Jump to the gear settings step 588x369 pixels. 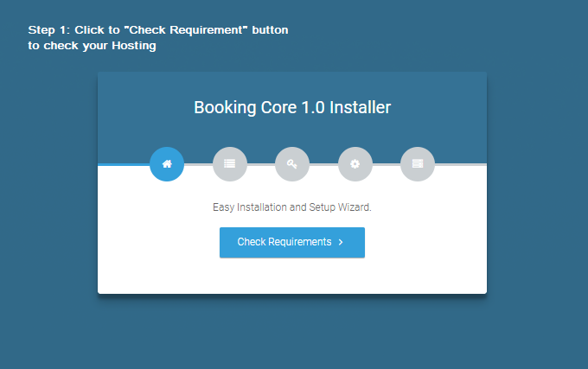tap(355, 163)
